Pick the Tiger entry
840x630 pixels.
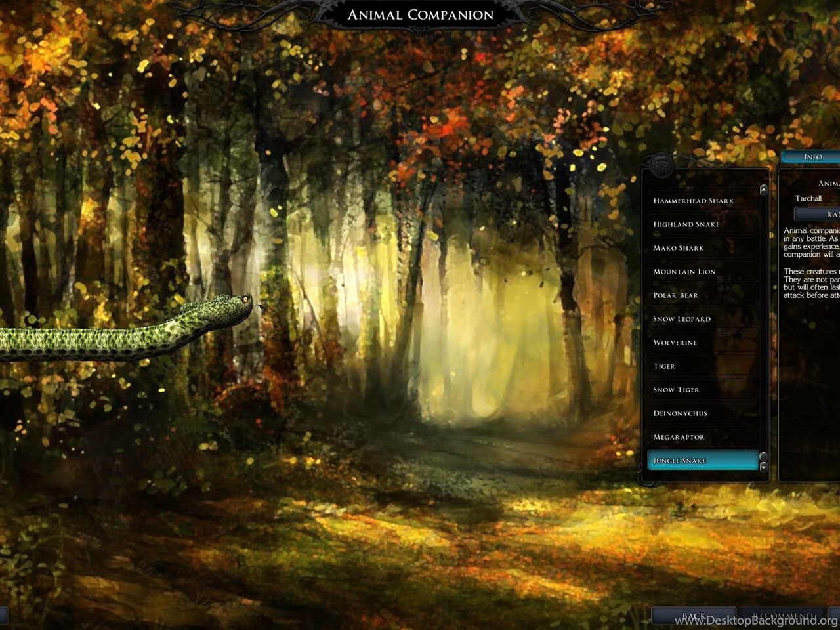click(702, 366)
